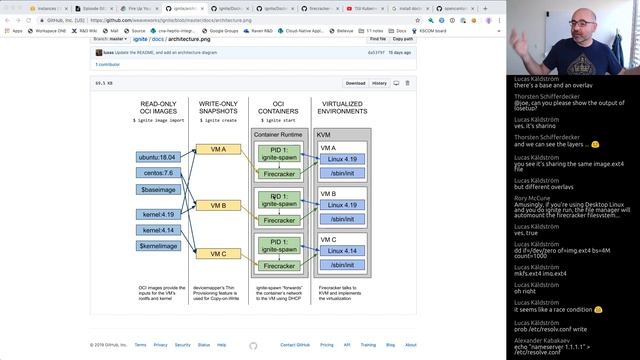Open the Branch: master dropdown
This screenshot has height=360, width=640.
(x=110, y=39)
